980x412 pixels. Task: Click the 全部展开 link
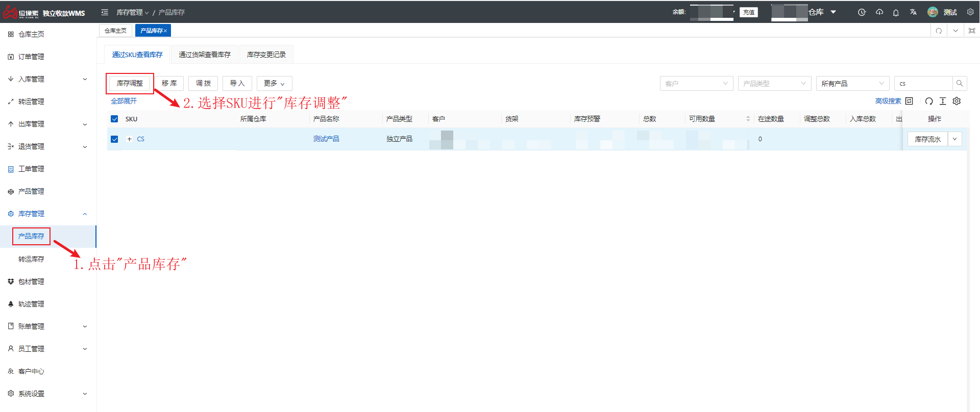pyautogui.click(x=124, y=101)
